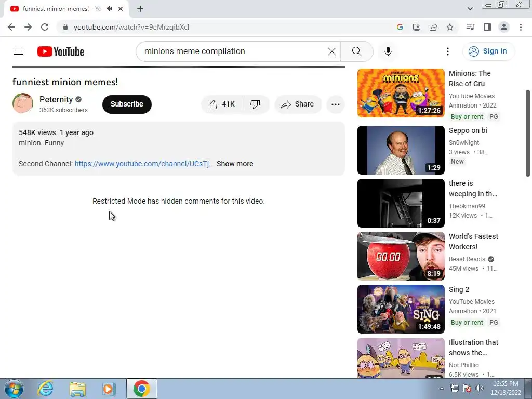The height and width of the screenshot is (399, 532).
Task: Open Seppo on bi video thumbnail
Action: (401, 150)
